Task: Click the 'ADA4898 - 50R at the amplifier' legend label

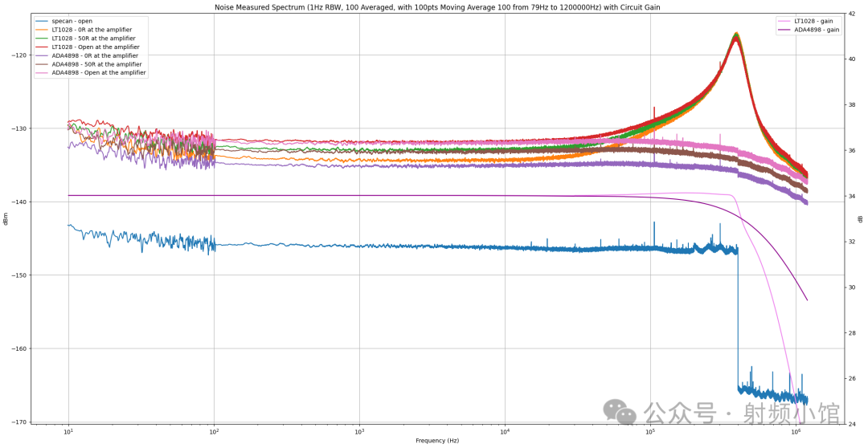Action: coord(96,64)
